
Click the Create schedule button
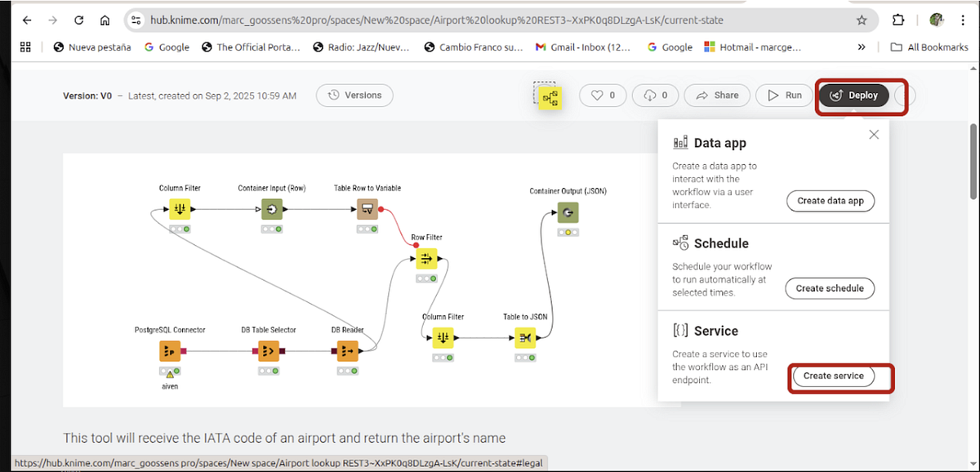pos(830,288)
